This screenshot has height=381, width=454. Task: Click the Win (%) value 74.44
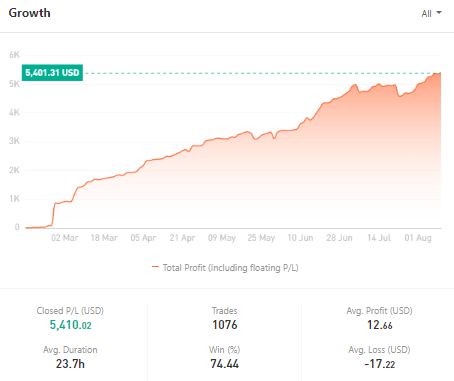[x=225, y=364]
